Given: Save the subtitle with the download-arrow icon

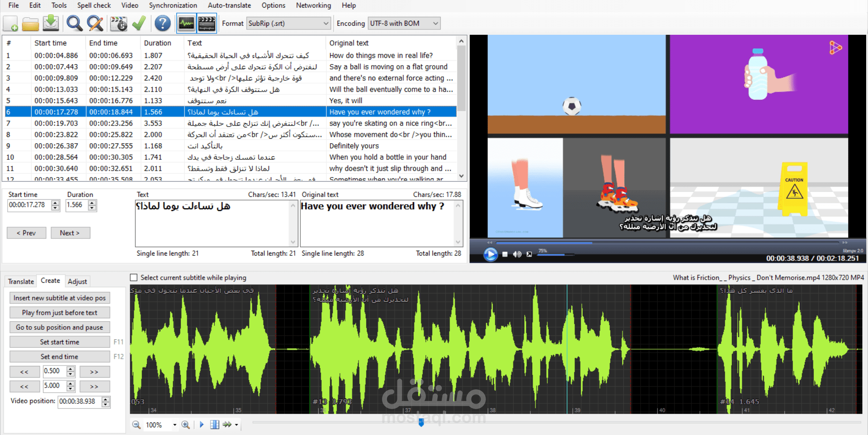Looking at the screenshot, I should 51,23.
